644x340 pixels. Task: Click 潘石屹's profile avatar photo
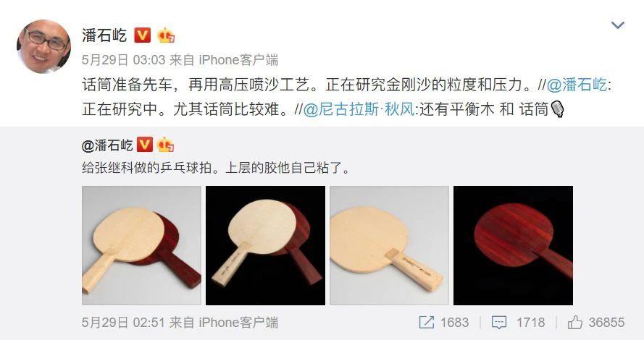43,46
